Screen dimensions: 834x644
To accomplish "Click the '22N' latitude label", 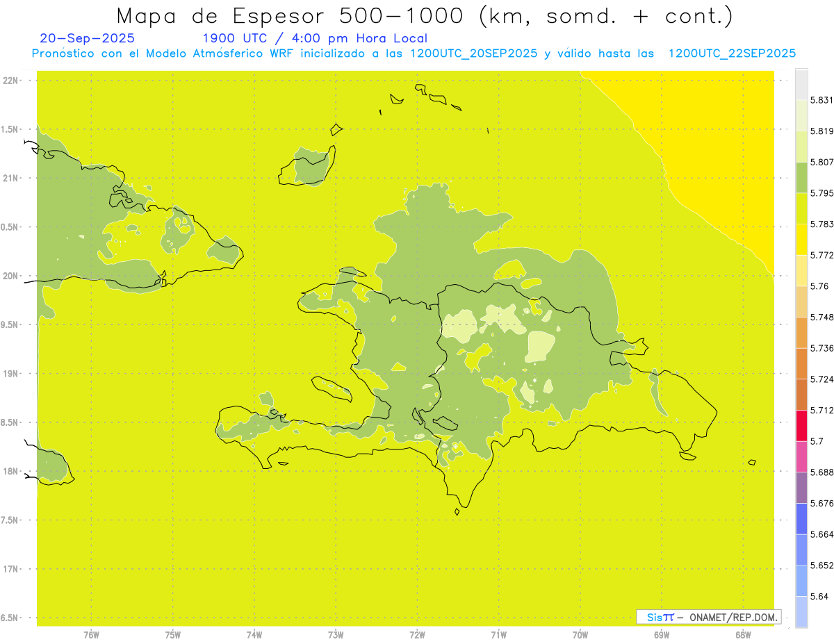I will click(11, 80).
